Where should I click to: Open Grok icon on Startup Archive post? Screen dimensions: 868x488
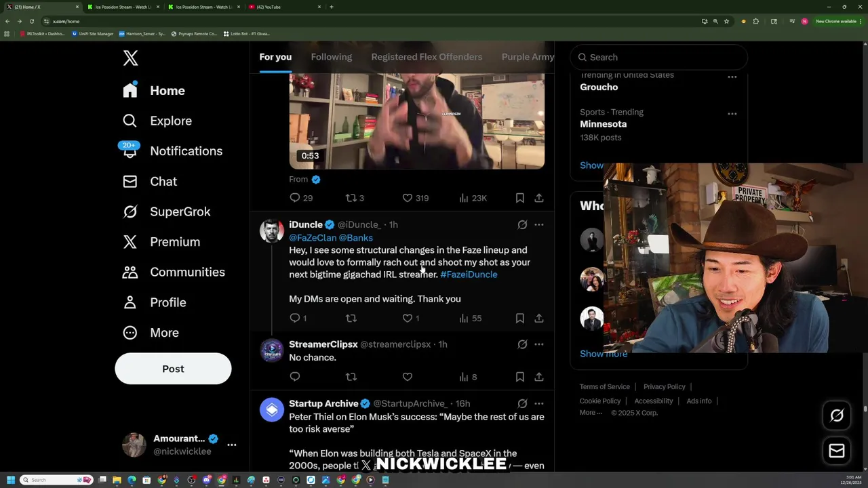click(522, 403)
